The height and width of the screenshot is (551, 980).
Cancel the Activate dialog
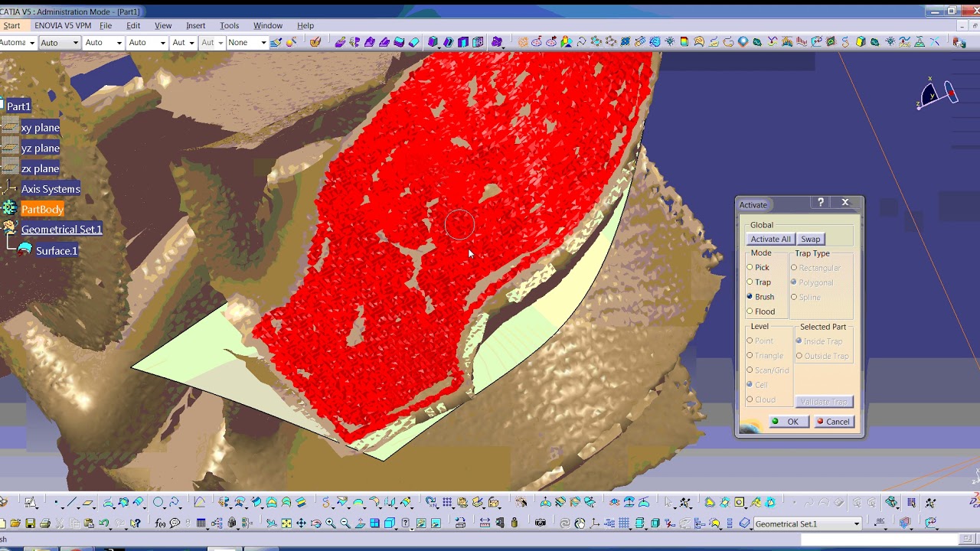833,422
